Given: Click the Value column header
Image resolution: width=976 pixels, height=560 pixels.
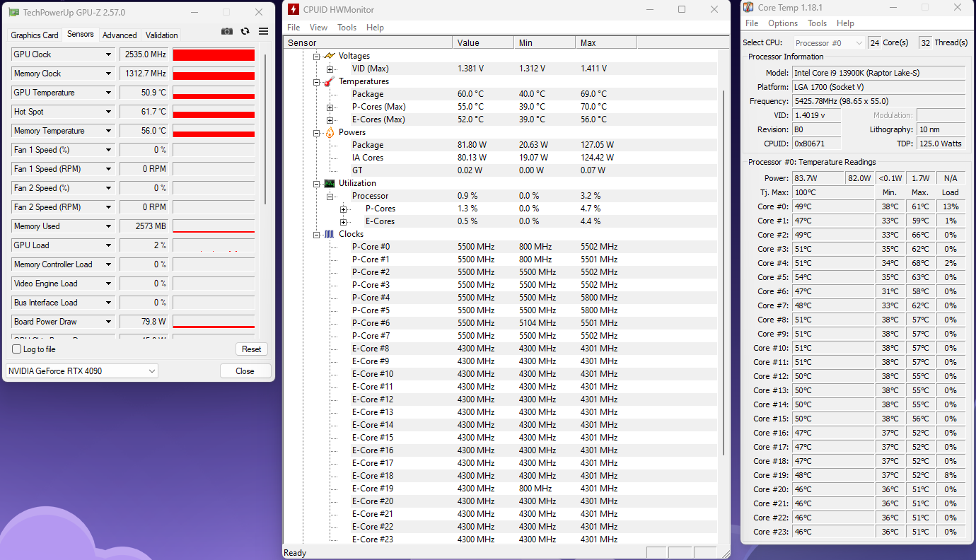Looking at the screenshot, I should point(483,43).
